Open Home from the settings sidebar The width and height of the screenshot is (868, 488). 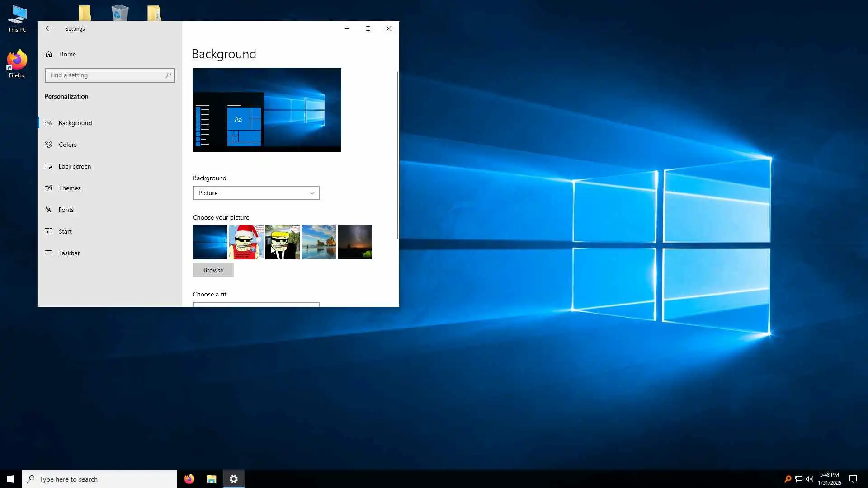67,54
